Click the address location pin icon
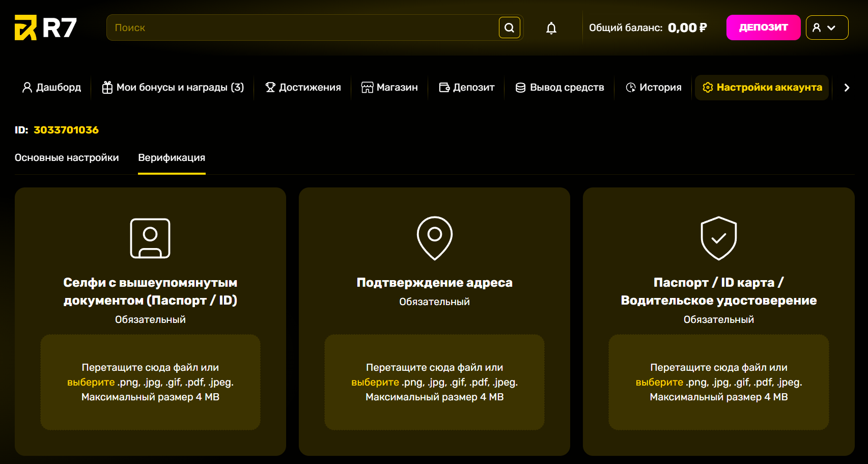The image size is (868, 464). (434, 238)
